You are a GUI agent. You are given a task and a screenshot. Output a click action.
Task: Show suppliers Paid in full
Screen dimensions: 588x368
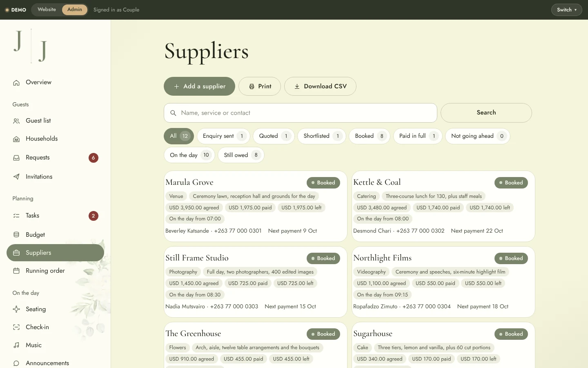click(418, 136)
